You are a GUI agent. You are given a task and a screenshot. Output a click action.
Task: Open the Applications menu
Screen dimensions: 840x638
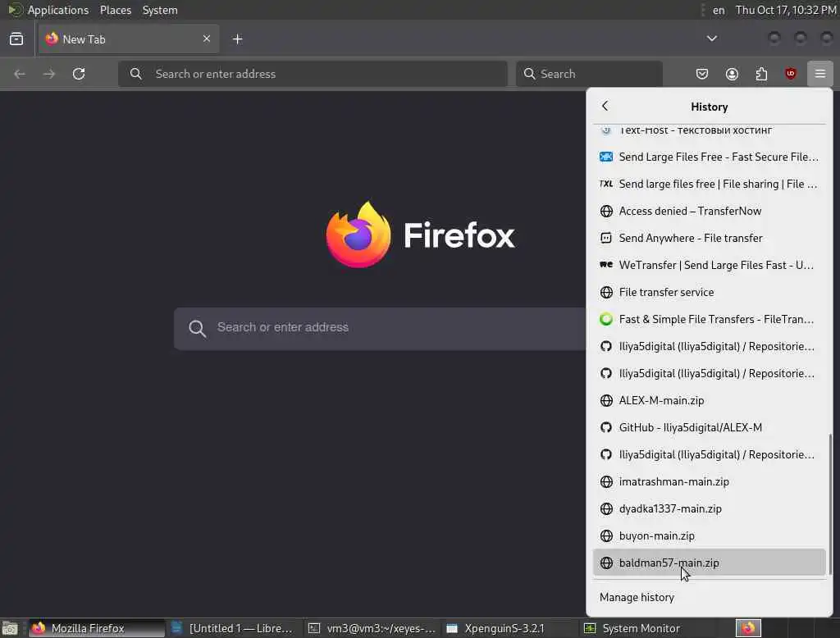click(58, 10)
